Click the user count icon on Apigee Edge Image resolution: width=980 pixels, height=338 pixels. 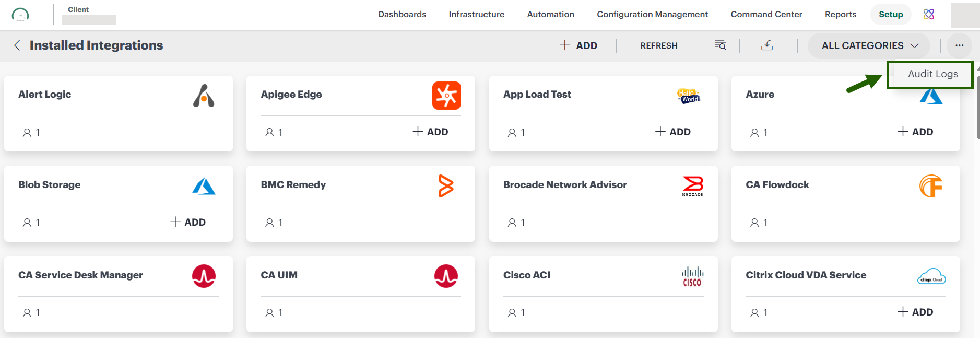(269, 133)
